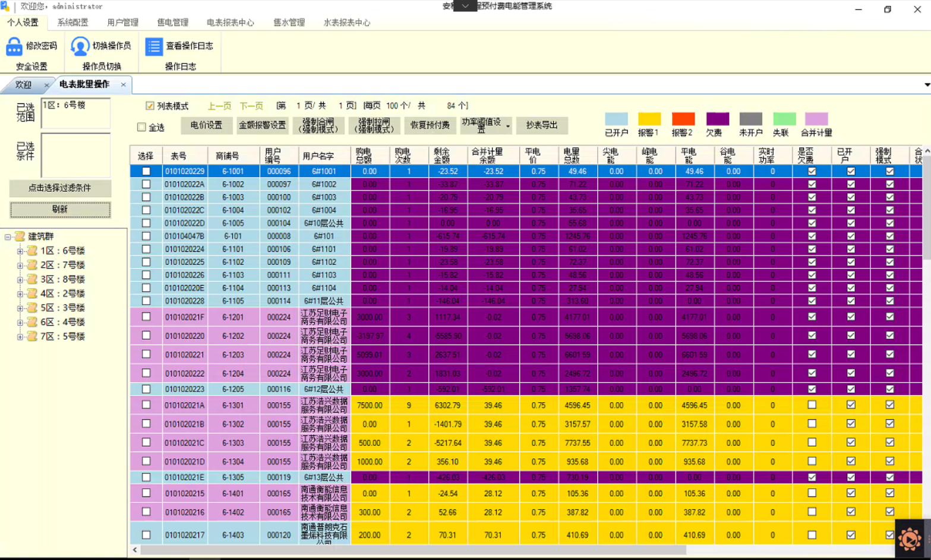931x560 pixels.
Task: Toggle the 列表模式 checkbox
Action: pos(150,106)
